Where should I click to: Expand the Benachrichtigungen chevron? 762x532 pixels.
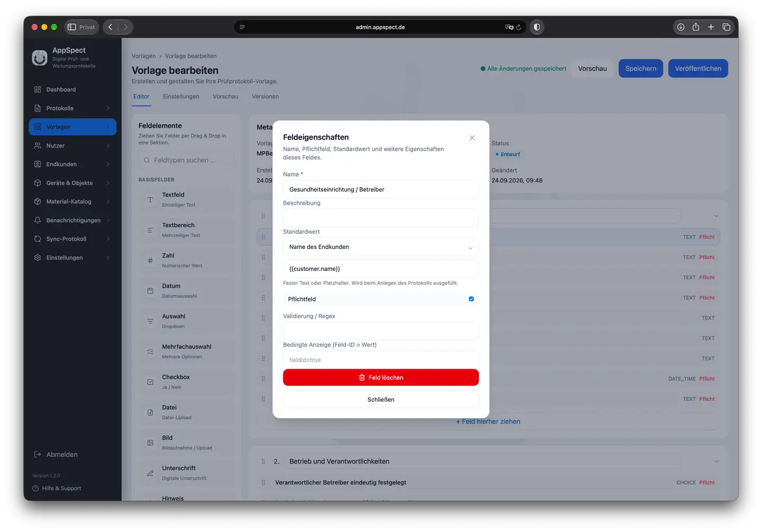[x=108, y=220]
